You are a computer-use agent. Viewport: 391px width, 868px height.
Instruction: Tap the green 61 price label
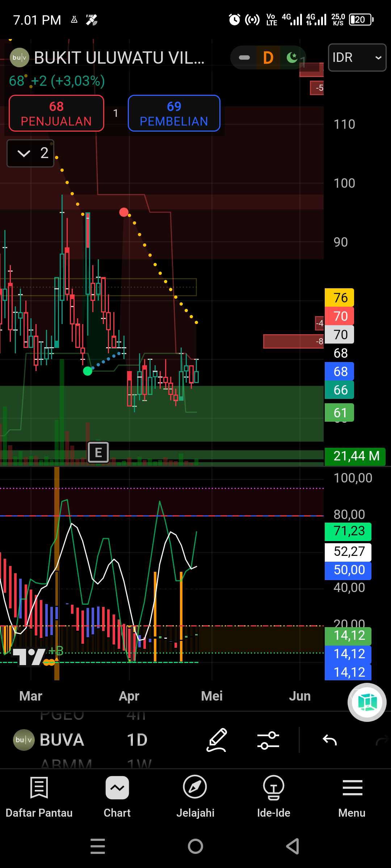pyautogui.click(x=340, y=413)
